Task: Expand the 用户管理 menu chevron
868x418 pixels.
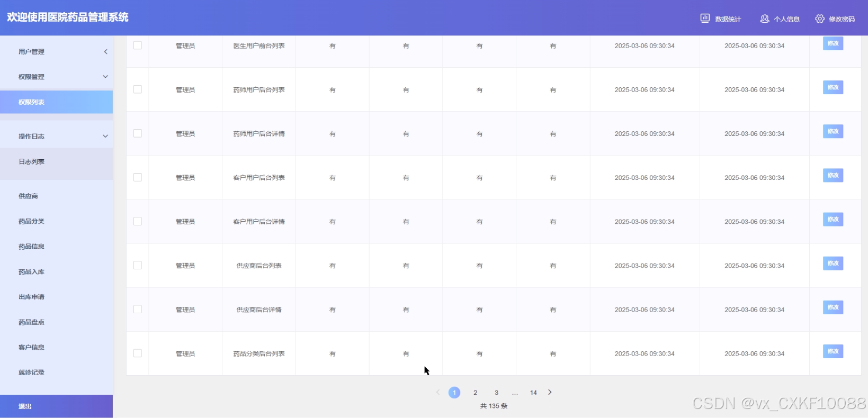Action: (x=105, y=51)
